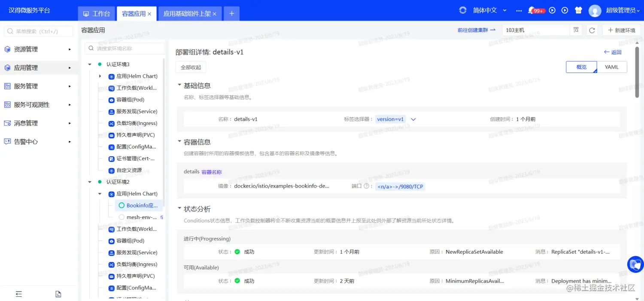
Task: Open the theme shirt icon in header
Action: [578, 10]
